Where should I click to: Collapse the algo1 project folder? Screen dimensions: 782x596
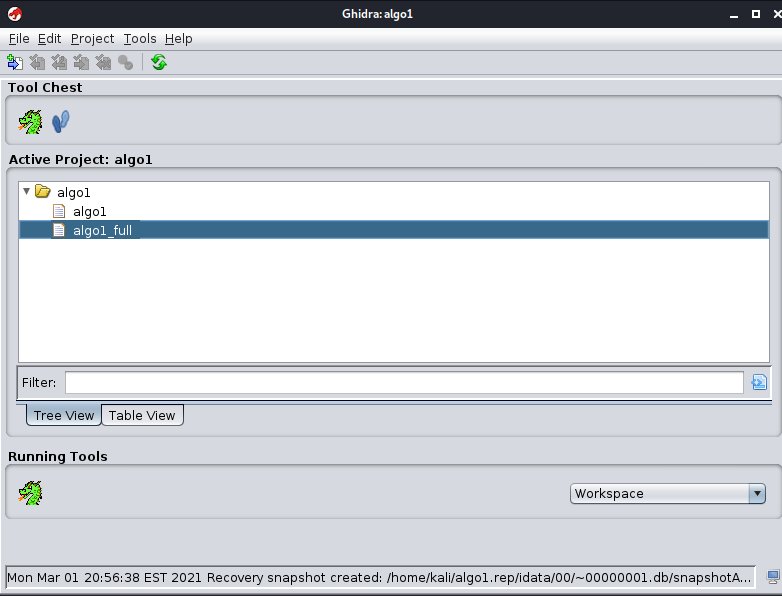26,192
